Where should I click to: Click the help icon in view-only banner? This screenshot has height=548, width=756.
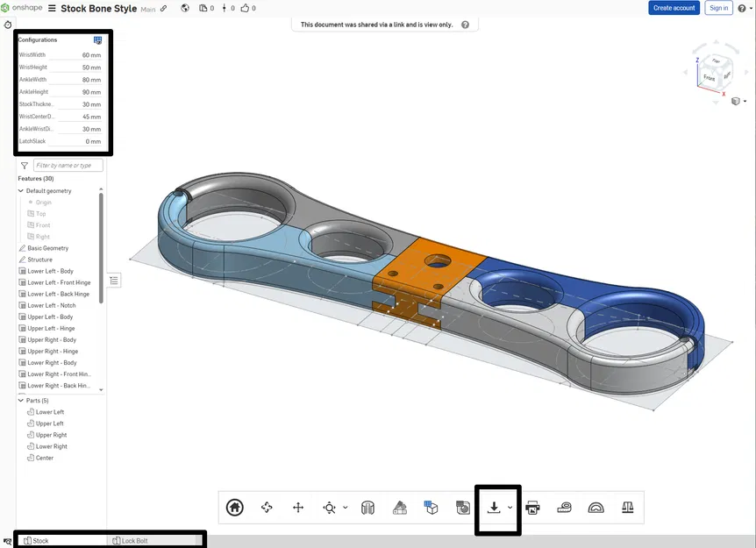[x=465, y=25]
